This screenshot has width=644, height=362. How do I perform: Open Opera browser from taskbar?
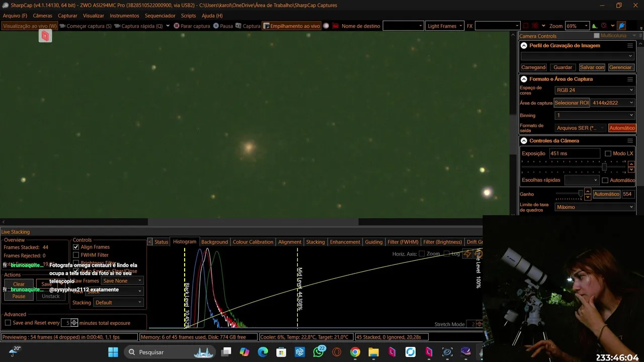pyautogui.click(x=337, y=352)
